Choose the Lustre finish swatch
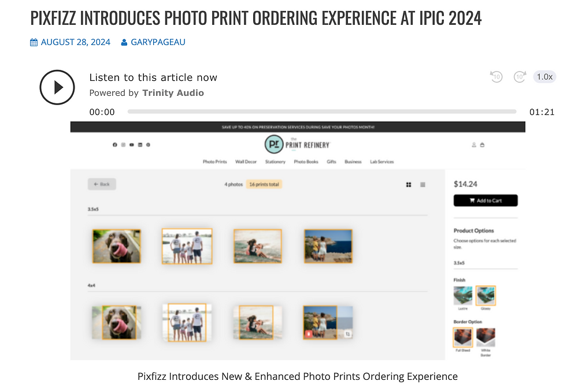 (462, 295)
